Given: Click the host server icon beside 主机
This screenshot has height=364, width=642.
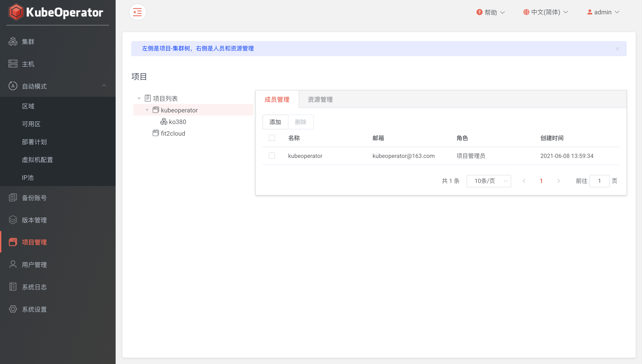Looking at the screenshot, I should (x=13, y=64).
